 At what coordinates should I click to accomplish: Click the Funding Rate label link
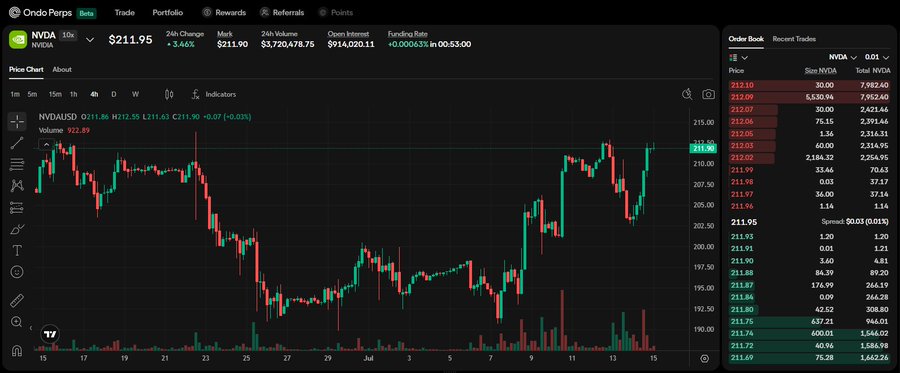[408, 34]
